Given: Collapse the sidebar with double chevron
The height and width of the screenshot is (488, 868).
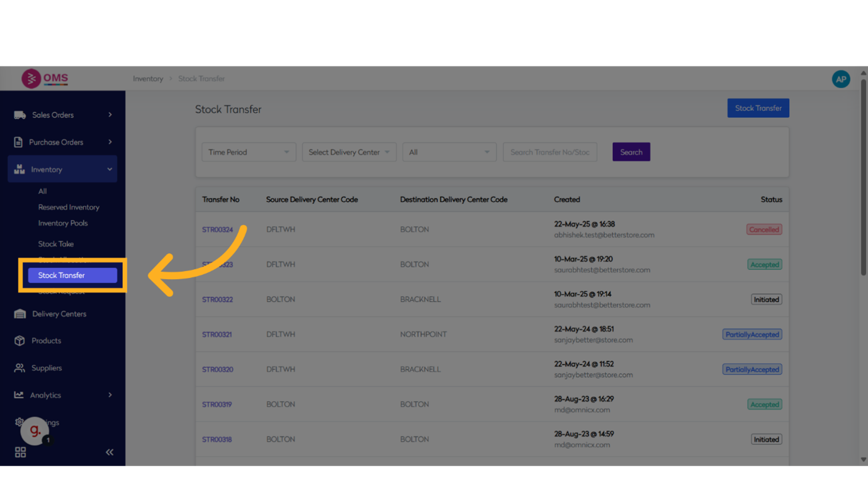Looking at the screenshot, I should click(110, 452).
